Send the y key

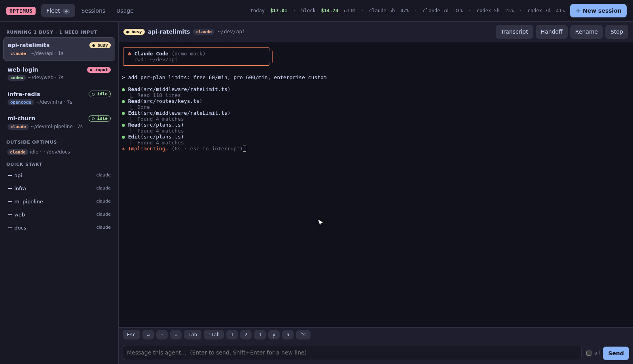tap(274, 335)
